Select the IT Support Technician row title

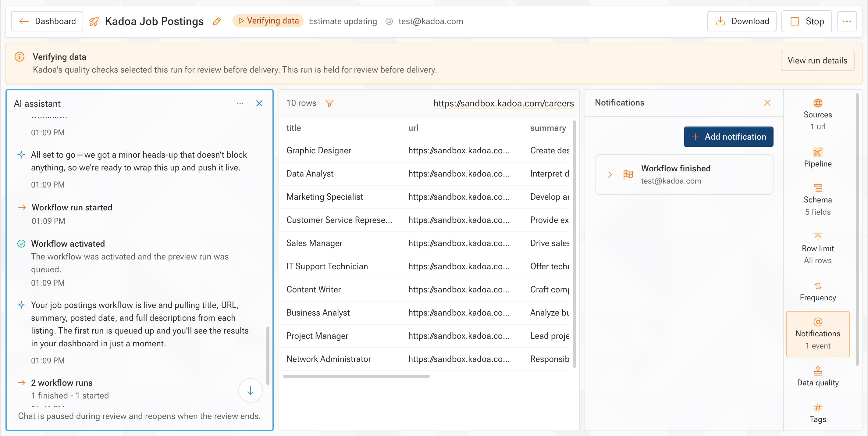pos(327,266)
